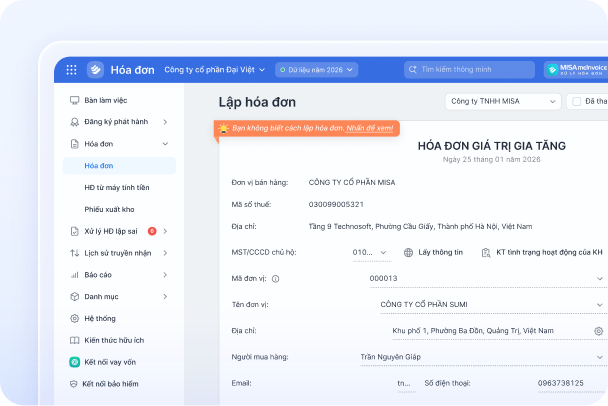Image resolution: width=608 pixels, height=406 pixels.
Task: Select HĐ từ máy tính tiền menu item
Action: pos(117,188)
